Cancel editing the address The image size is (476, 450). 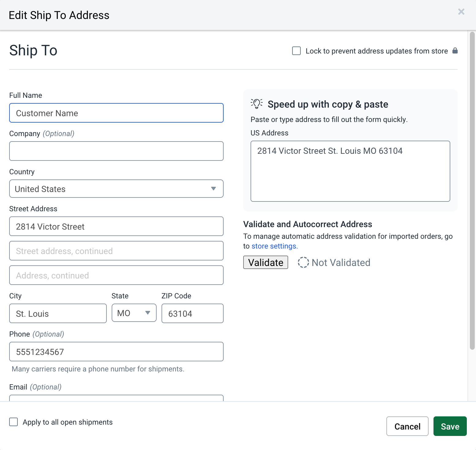407,426
